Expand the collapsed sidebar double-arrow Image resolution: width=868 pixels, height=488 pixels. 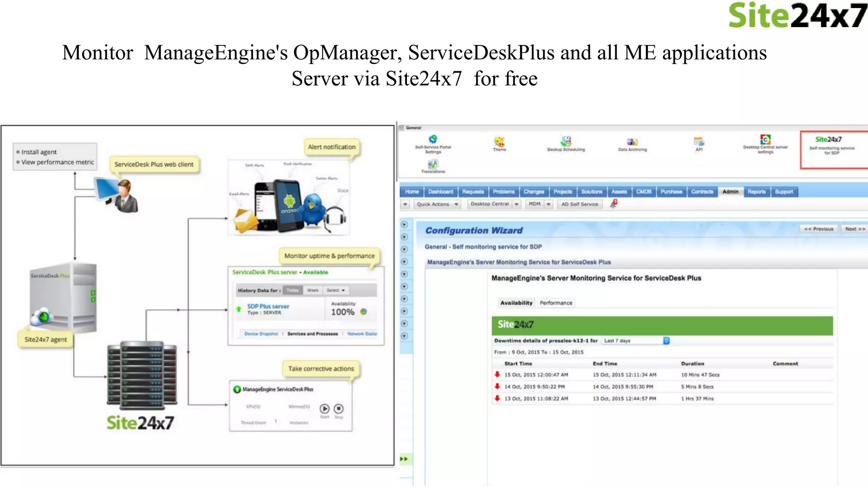[x=404, y=459]
